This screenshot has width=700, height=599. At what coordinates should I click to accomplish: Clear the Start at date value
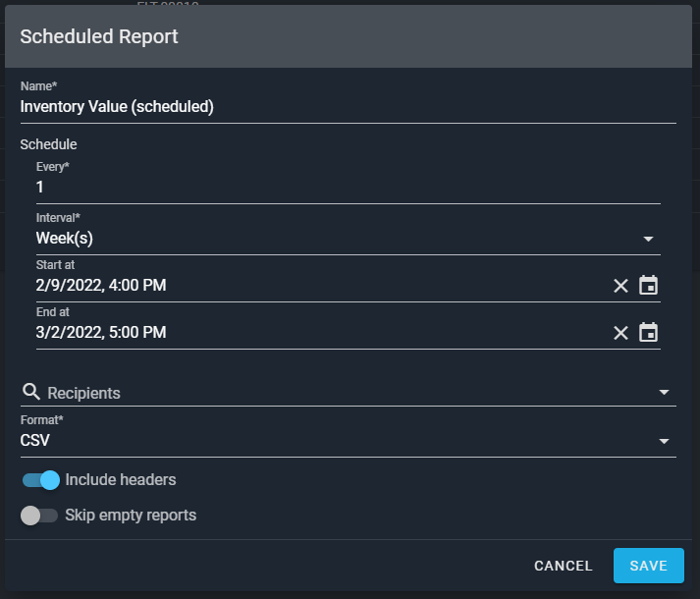click(620, 286)
